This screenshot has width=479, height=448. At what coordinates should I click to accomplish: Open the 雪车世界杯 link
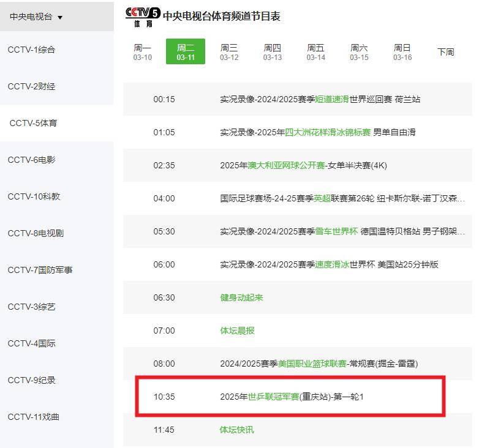(x=336, y=231)
